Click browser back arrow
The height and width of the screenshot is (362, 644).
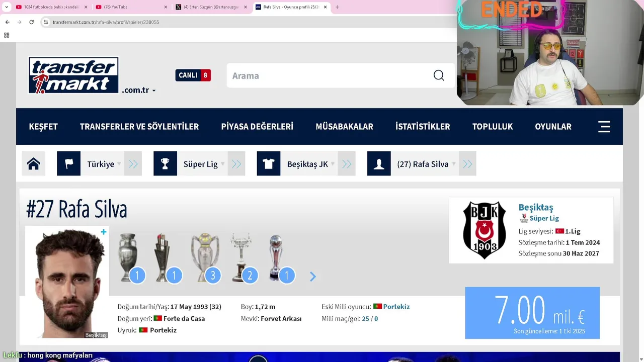7,22
